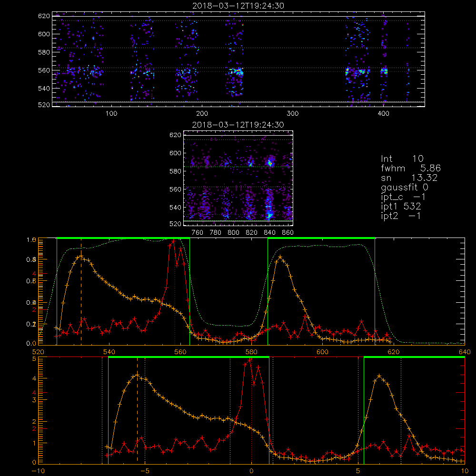
Task: Click the 'gaussfit 0' parameter line
Action: coord(405,187)
